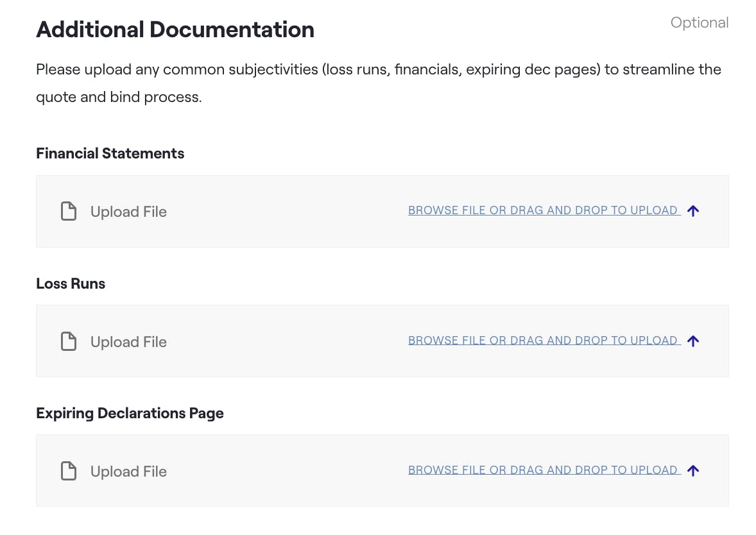Select "Upload File" text in Loss Runs box
This screenshot has height=535, width=756.
128,342
